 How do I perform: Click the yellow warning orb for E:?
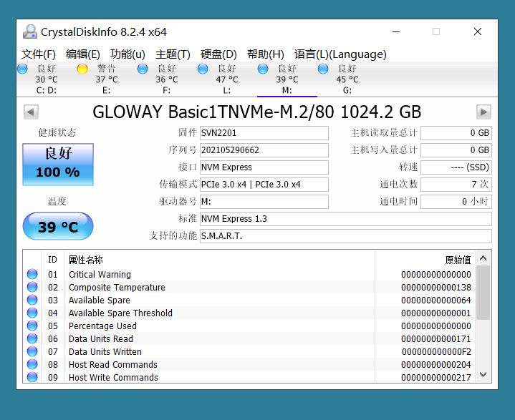click(x=82, y=69)
